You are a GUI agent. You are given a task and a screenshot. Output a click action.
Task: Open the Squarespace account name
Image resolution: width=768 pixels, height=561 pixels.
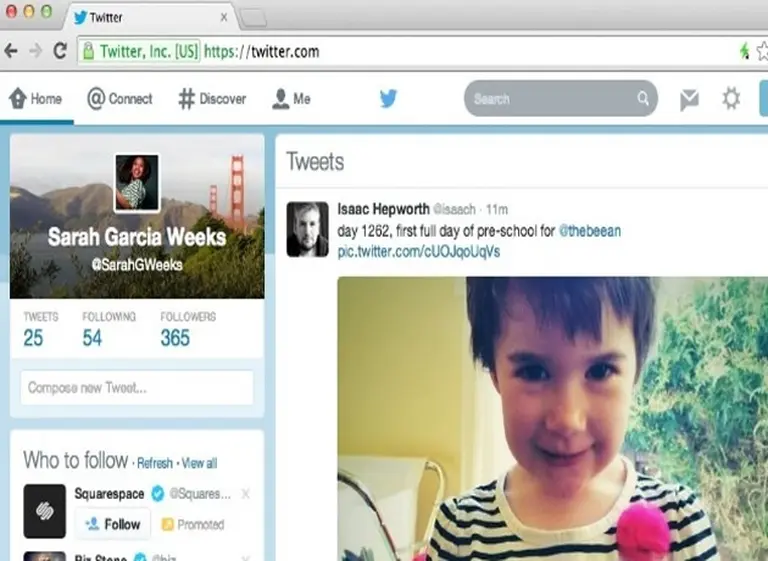(109, 494)
